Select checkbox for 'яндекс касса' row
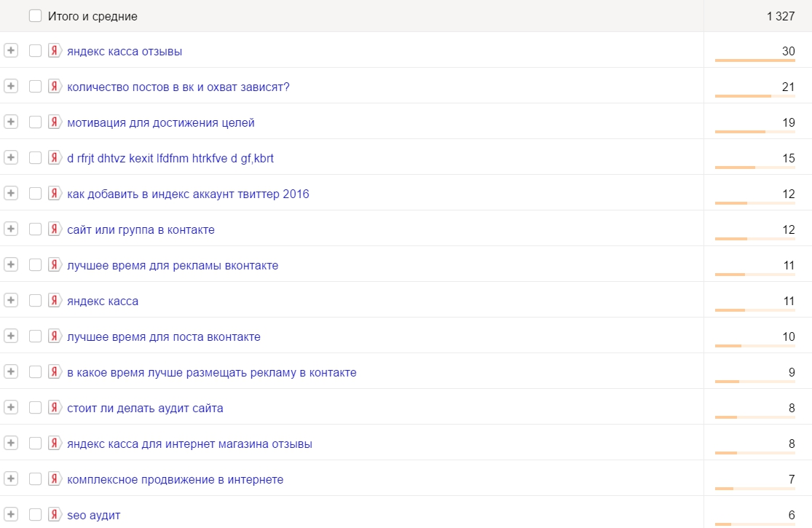The width and height of the screenshot is (812, 528). [35, 301]
